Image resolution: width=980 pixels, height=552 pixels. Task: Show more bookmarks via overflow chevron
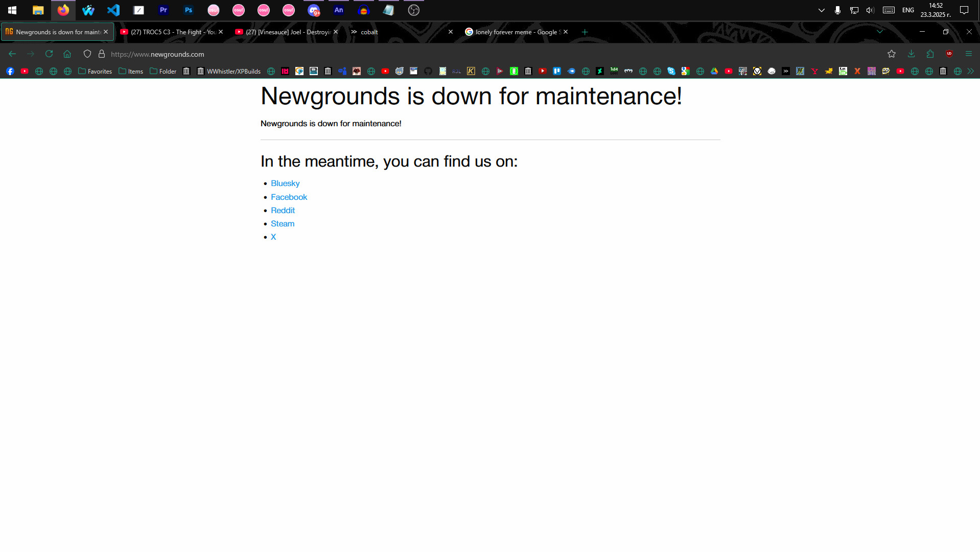coord(970,72)
